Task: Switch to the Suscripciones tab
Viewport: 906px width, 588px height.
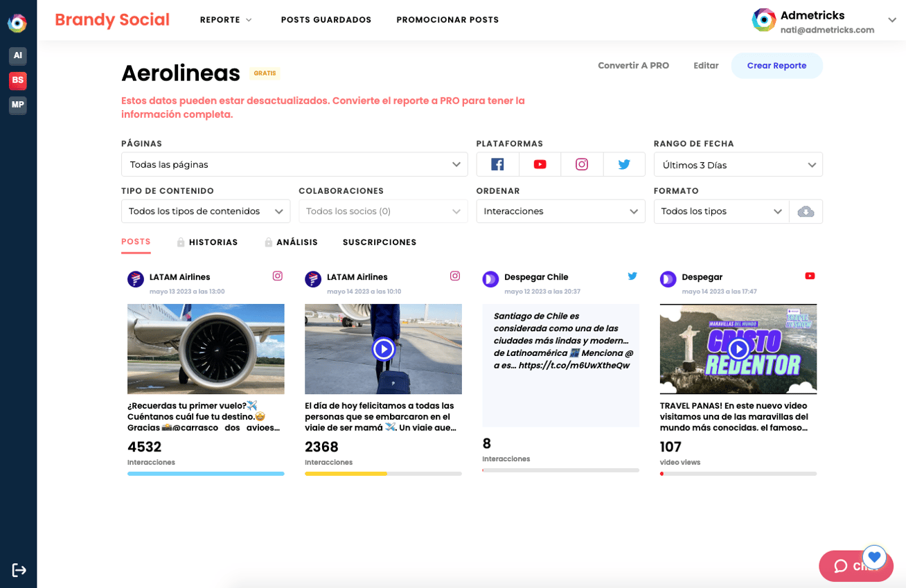Action: click(380, 242)
